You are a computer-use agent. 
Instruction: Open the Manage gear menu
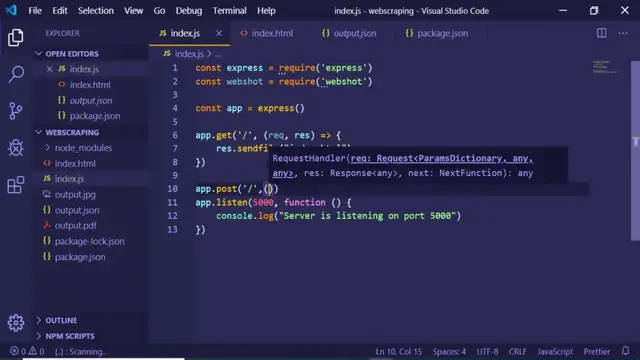(x=16, y=322)
